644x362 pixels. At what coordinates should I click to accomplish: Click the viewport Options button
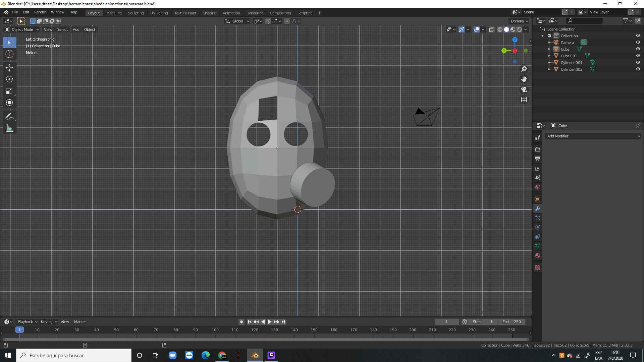coord(519,21)
